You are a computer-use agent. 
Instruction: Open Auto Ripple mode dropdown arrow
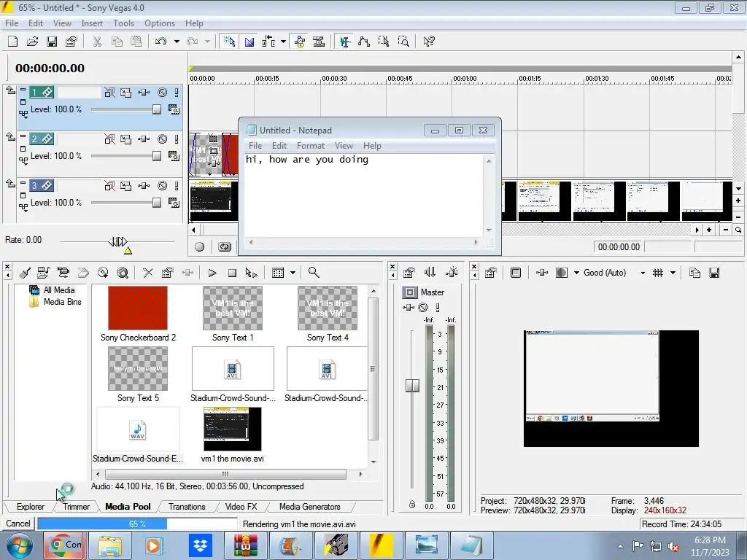(x=283, y=42)
